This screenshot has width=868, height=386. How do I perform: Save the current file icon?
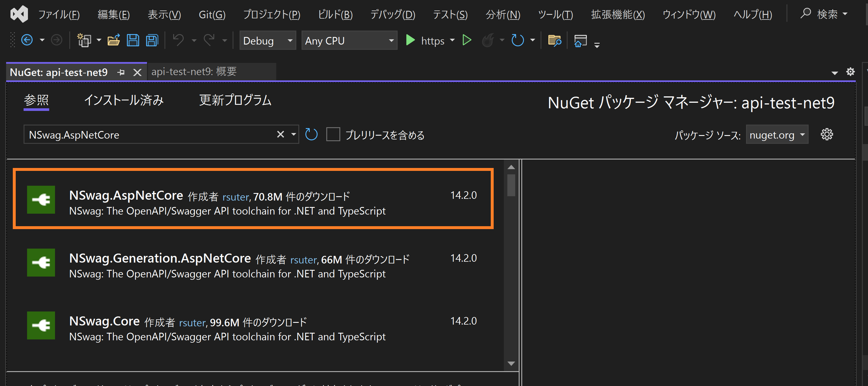[x=133, y=40]
